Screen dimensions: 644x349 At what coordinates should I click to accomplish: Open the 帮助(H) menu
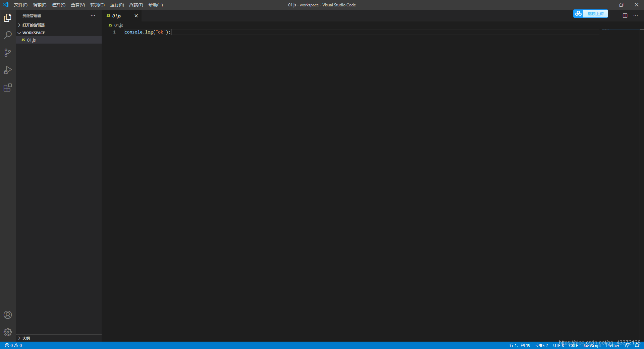coord(155,5)
